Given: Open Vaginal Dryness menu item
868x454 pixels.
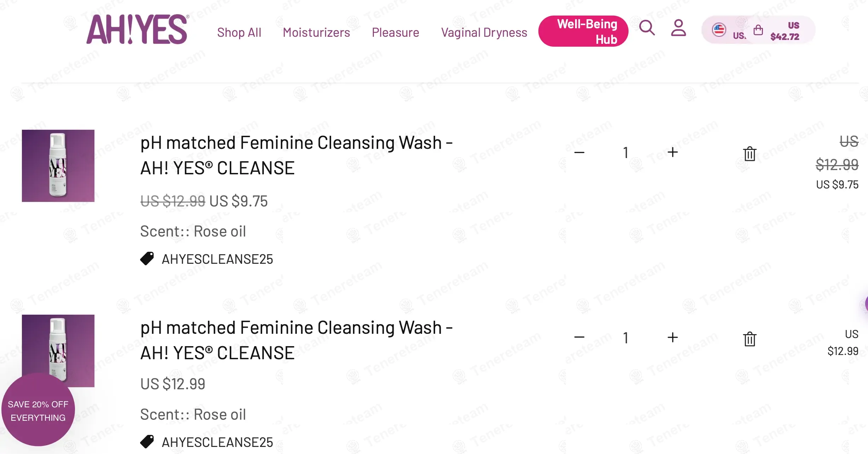Looking at the screenshot, I should [x=484, y=33].
